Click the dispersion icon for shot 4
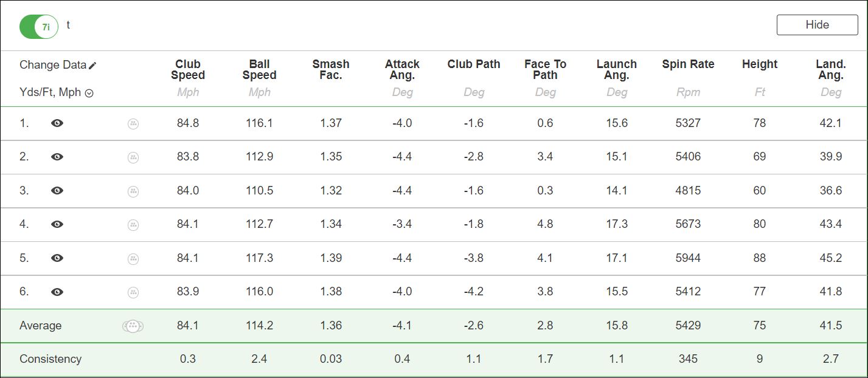 tap(133, 225)
